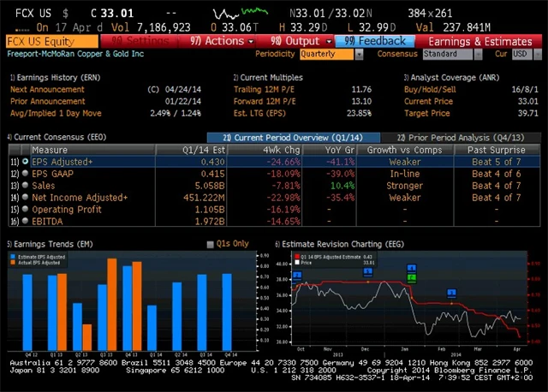The image size is (548, 392).
Task: Expand the Consensus Standard dropdown
Action: (x=452, y=54)
